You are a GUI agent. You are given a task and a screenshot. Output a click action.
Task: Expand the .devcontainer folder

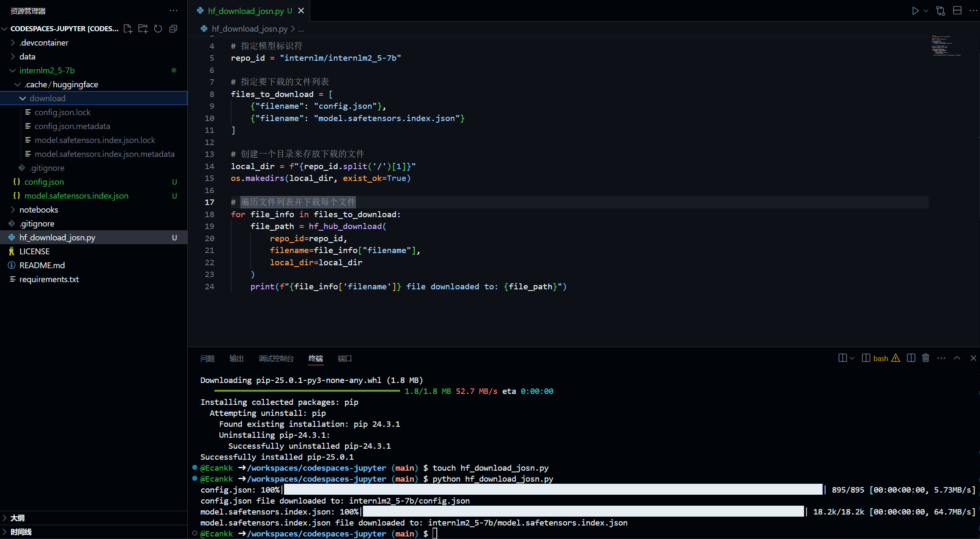(x=94, y=43)
